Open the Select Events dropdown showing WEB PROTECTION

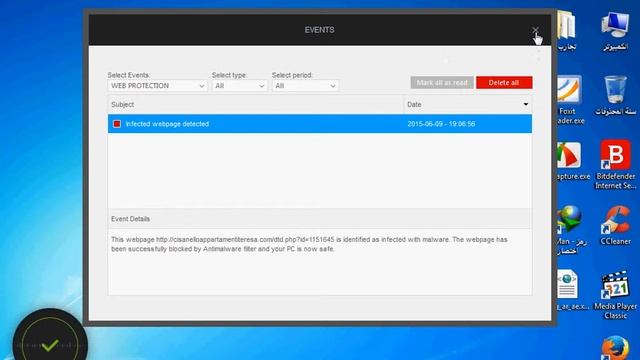[157, 86]
